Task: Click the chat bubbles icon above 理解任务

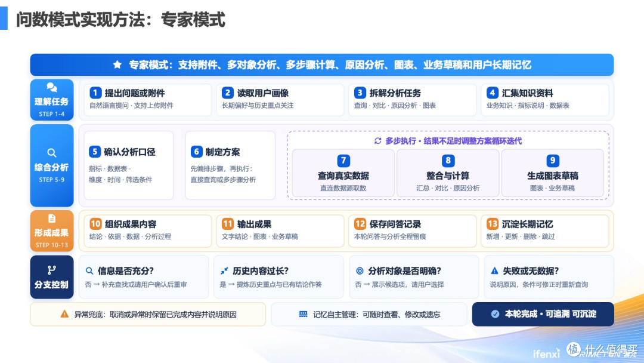Action: pyautogui.click(x=52, y=87)
